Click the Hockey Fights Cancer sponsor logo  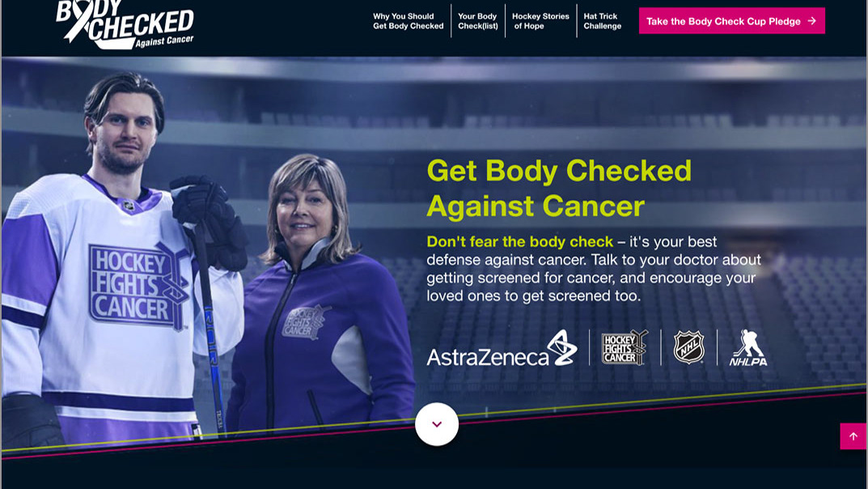point(625,348)
